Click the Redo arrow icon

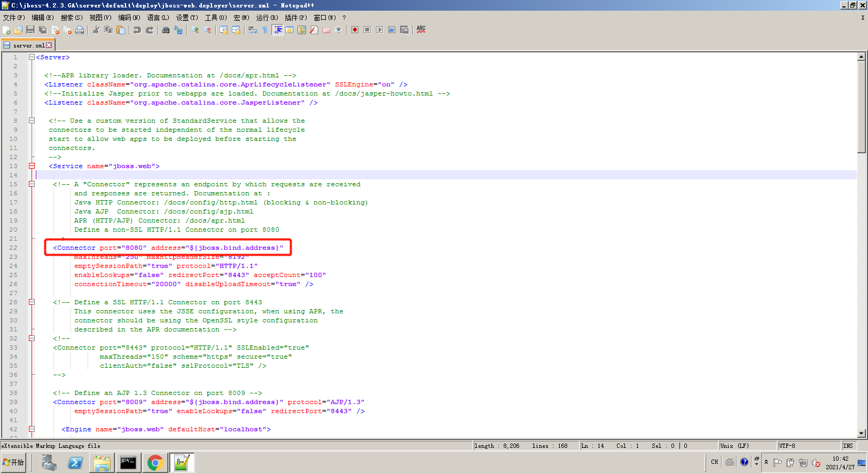(150, 30)
